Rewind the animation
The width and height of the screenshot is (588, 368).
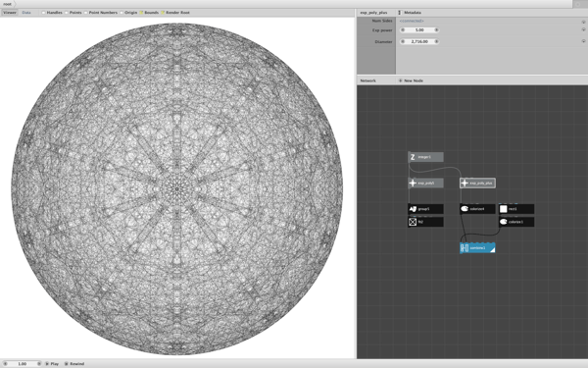(74, 363)
